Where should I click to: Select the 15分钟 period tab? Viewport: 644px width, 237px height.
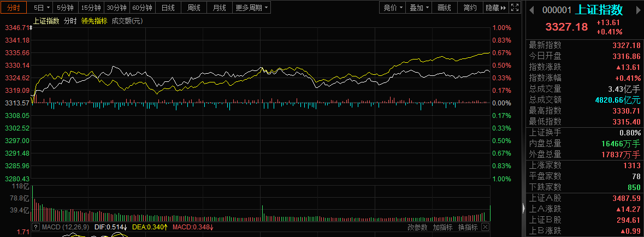pyautogui.click(x=91, y=8)
